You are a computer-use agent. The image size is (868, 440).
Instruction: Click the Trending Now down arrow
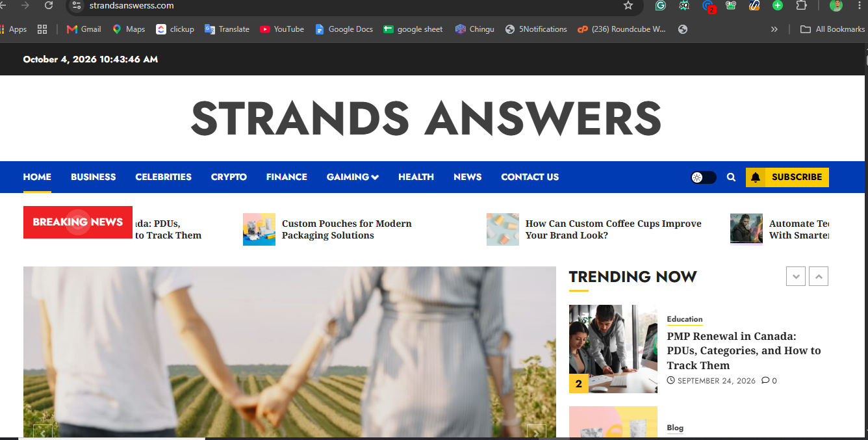click(x=796, y=276)
